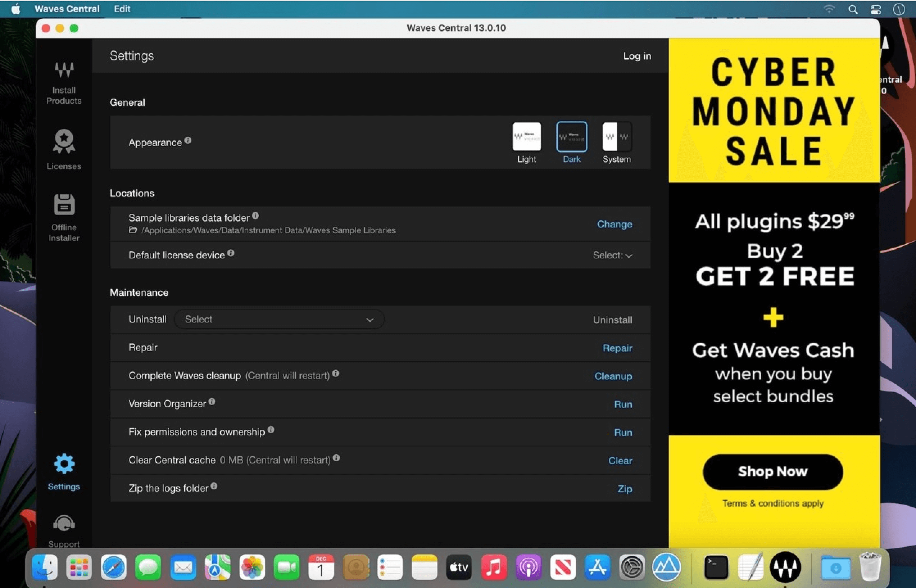Open Messages from the Dock
916x588 pixels.
148,567
